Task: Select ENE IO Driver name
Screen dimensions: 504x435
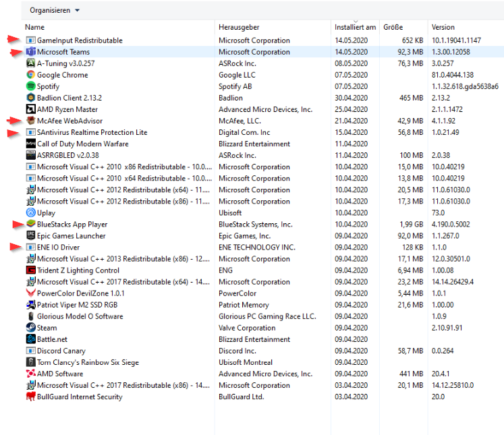Action: pos(58,248)
